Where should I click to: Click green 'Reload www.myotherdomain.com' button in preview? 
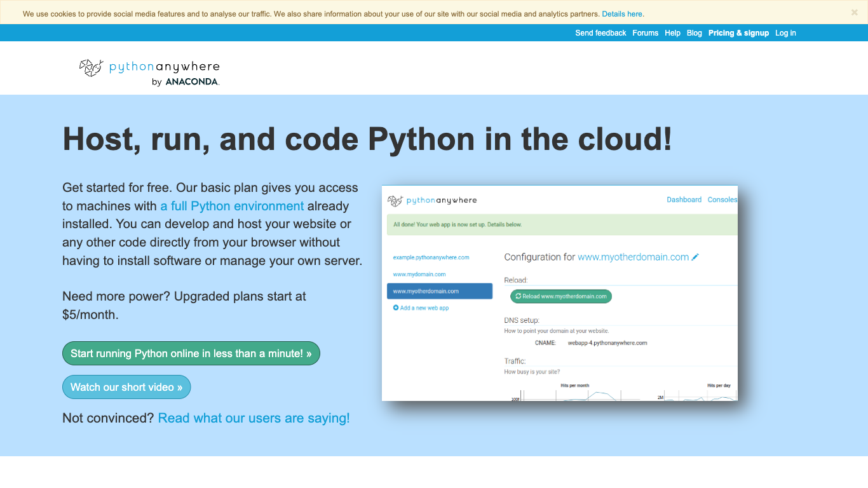pyautogui.click(x=561, y=296)
